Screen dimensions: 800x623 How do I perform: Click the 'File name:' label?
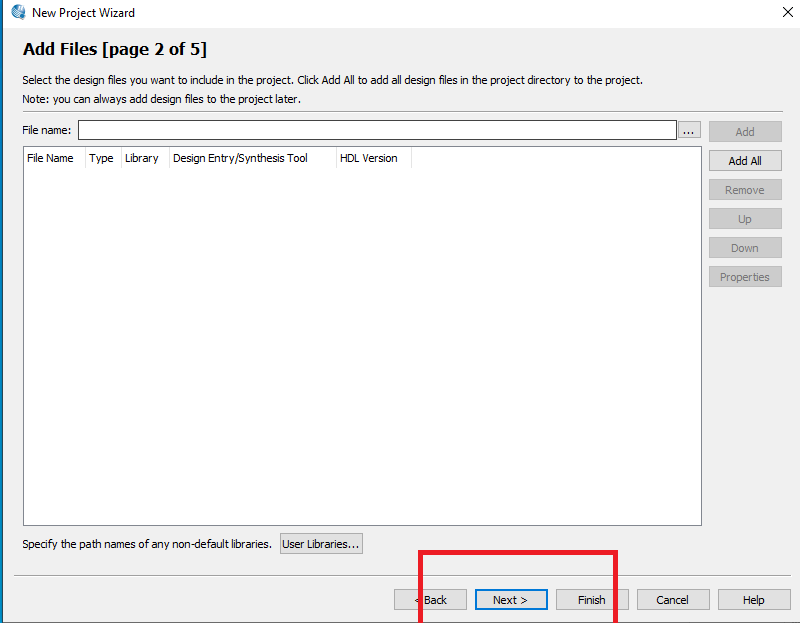pyautogui.click(x=46, y=130)
